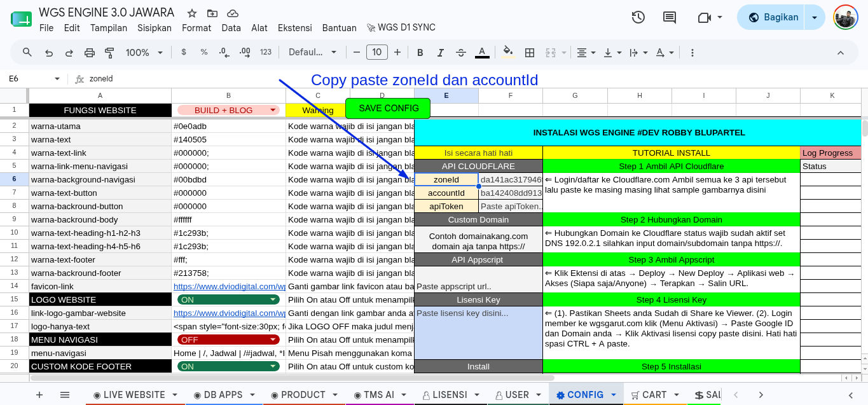Open the Google account avatar
The image size is (868, 405).
point(846,17)
